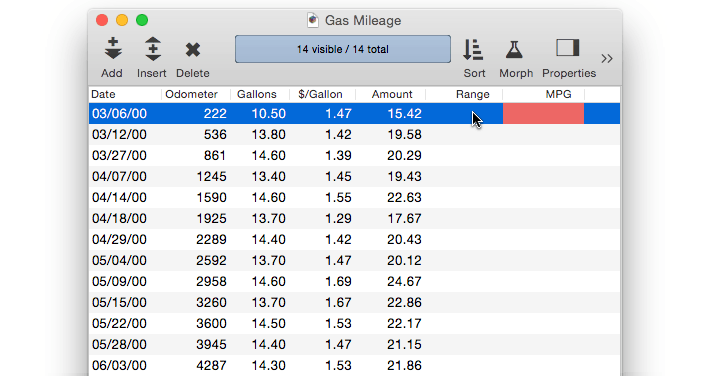Click amount value 15.42
Screen dimensions: 714x376
[404, 113]
